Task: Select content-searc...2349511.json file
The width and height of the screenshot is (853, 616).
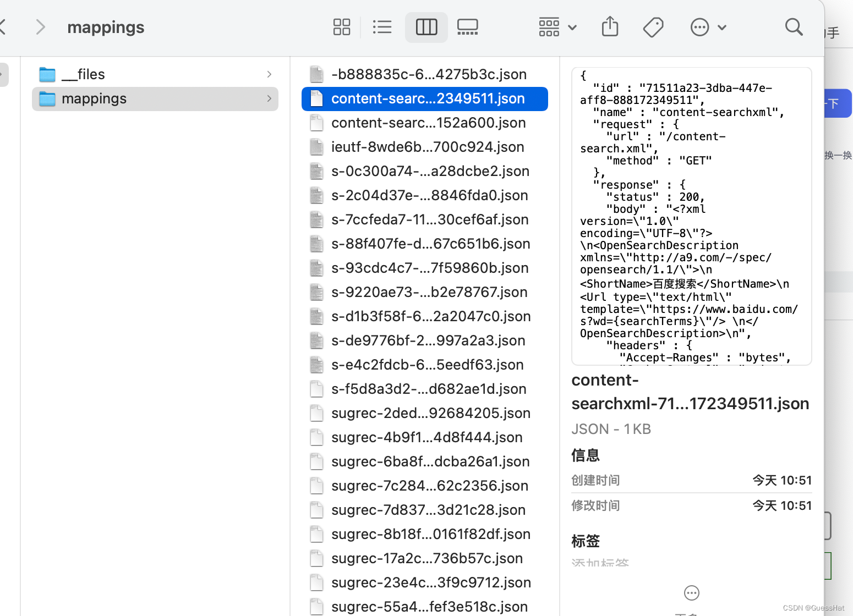Action: [425, 98]
